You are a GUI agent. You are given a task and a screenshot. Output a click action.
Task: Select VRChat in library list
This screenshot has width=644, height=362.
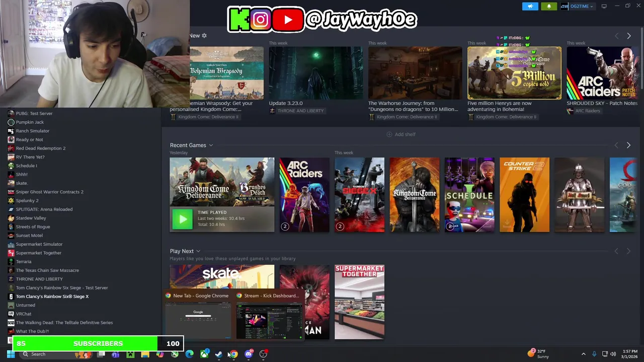[x=23, y=314]
